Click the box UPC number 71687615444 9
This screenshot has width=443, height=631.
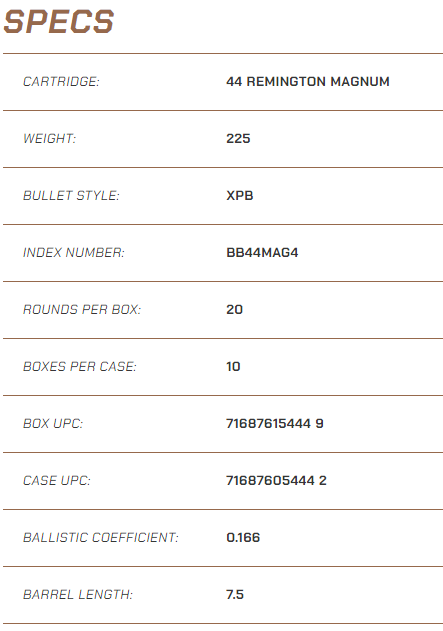coord(275,424)
